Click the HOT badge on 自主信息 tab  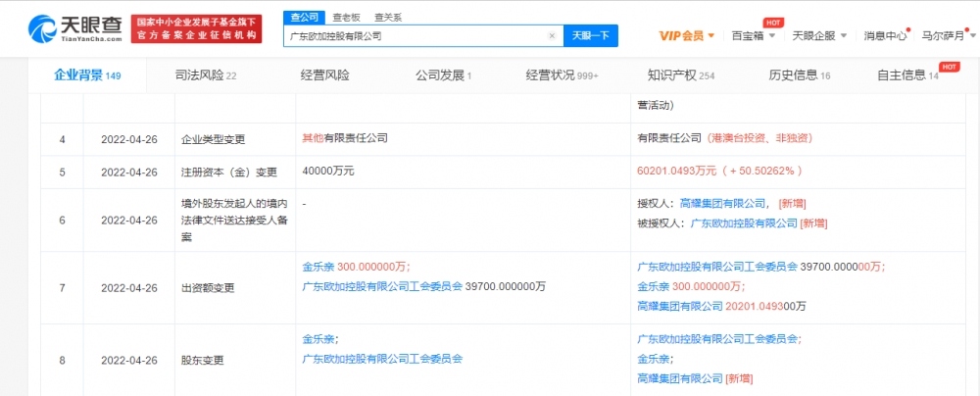click(x=950, y=67)
